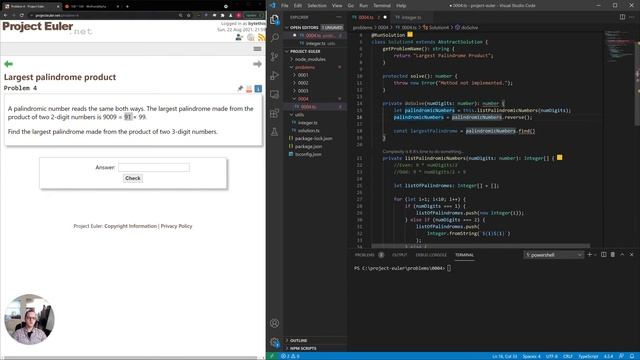
Task: Click the editor horizontal scrollbar
Action: (x=481, y=246)
